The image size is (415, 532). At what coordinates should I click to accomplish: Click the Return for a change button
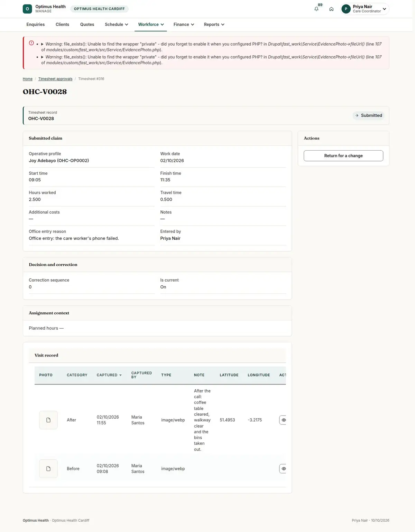pos(343,156)
